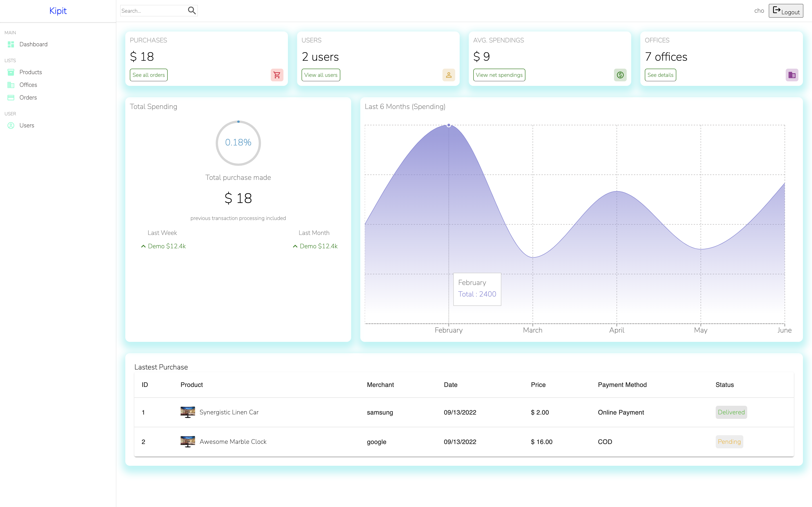The width and height of the screenshot is (812, 507).
Task: Open the Orders list from sidebar
Action: (x=28, y=98)
